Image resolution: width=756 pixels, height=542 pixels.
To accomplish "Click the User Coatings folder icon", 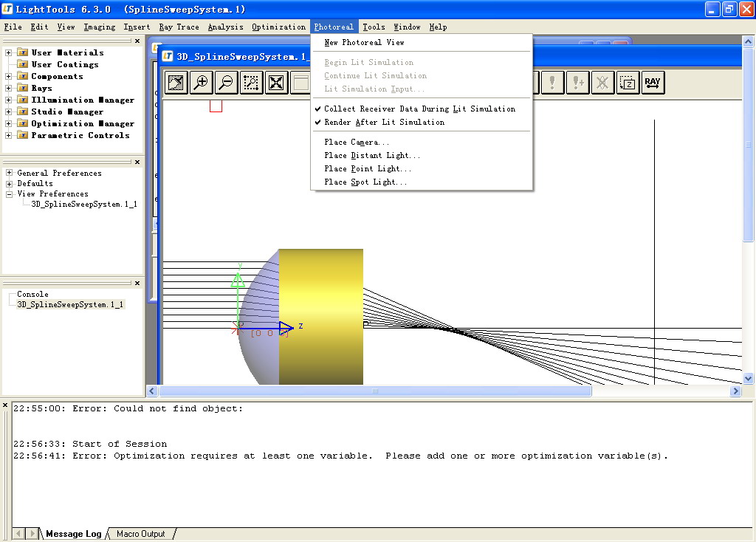I will pos(22,64).
